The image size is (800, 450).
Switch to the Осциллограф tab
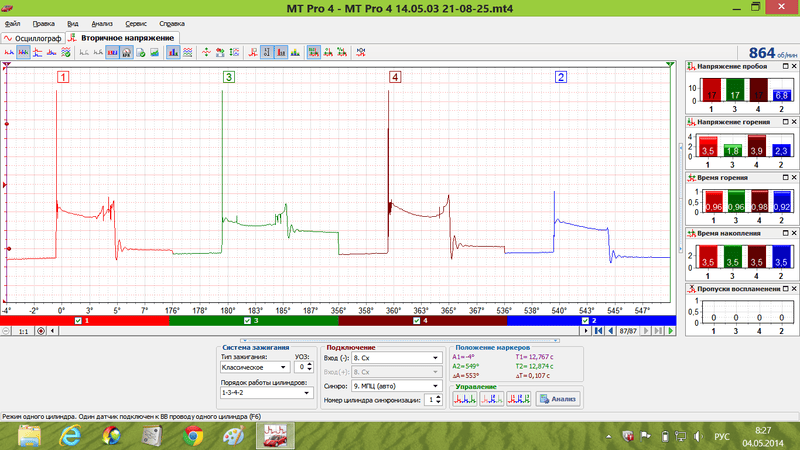[x=31, y=37]
